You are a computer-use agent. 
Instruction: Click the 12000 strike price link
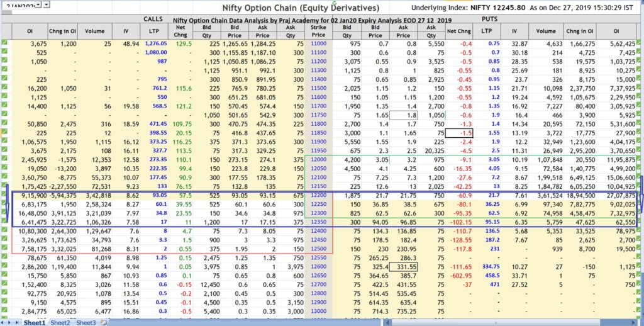(319, 161)
